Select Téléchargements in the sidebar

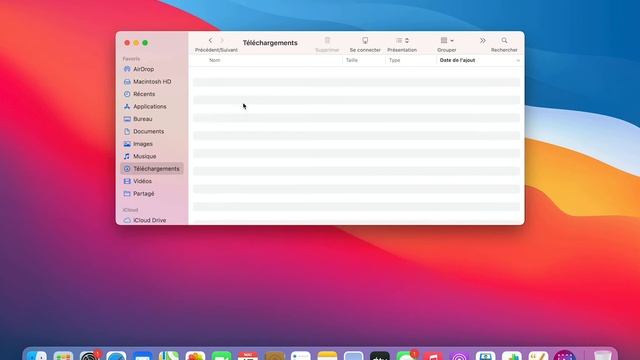click(152, 169)
